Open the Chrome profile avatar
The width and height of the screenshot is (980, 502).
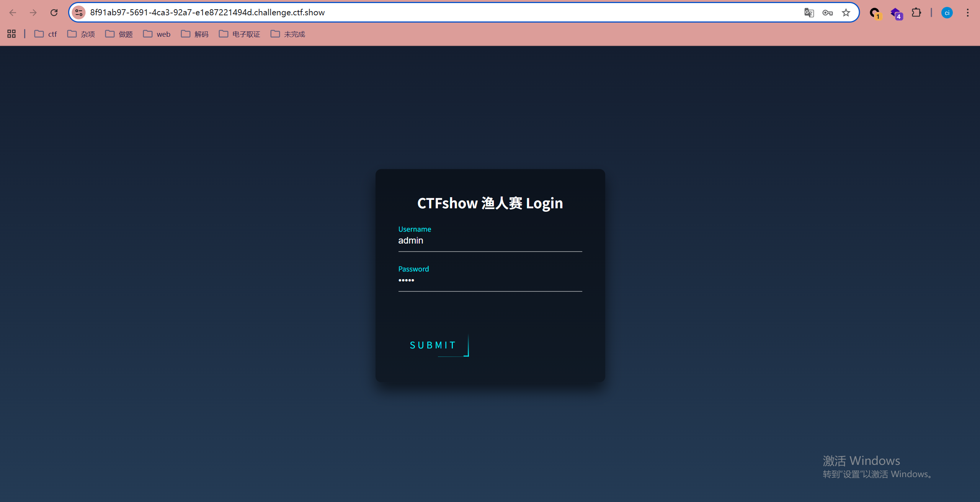click(947, 13)
